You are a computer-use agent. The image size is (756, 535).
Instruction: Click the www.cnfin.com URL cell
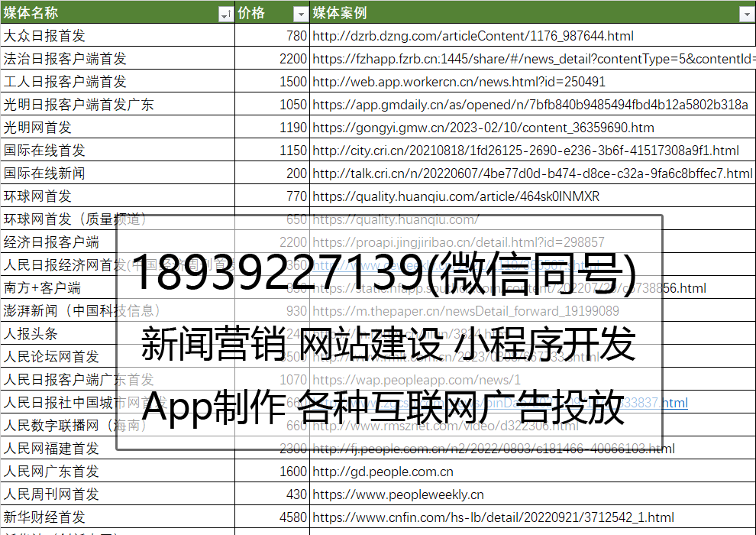pyautogui.click(x=533, y=517)
